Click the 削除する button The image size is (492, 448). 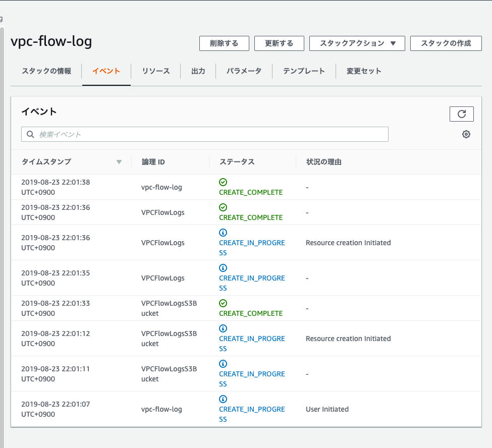224,43
